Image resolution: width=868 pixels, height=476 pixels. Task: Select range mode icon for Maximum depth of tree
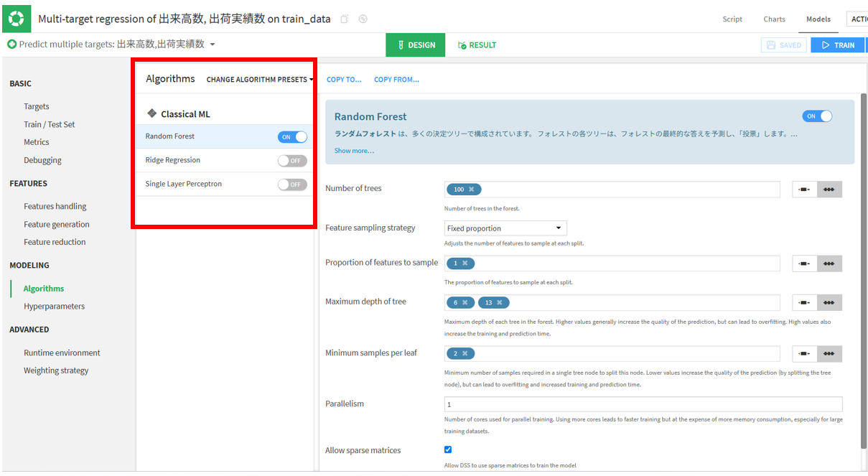[805, 302]
